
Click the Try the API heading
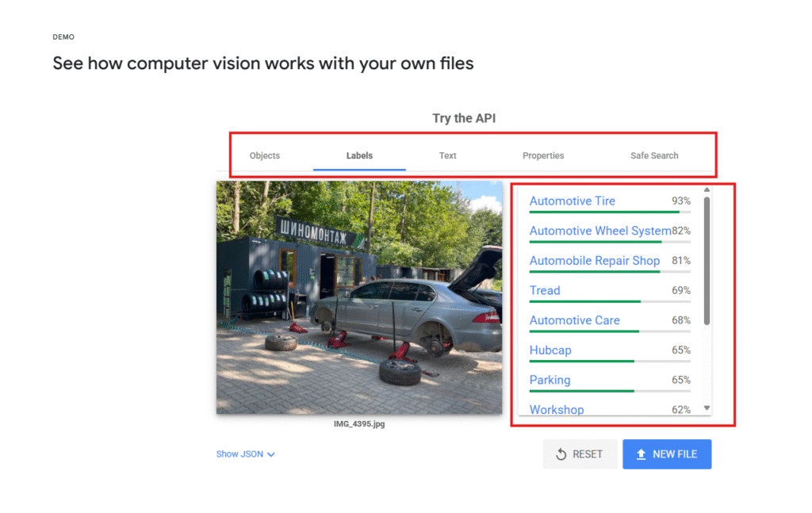click(x=464, y=119)
